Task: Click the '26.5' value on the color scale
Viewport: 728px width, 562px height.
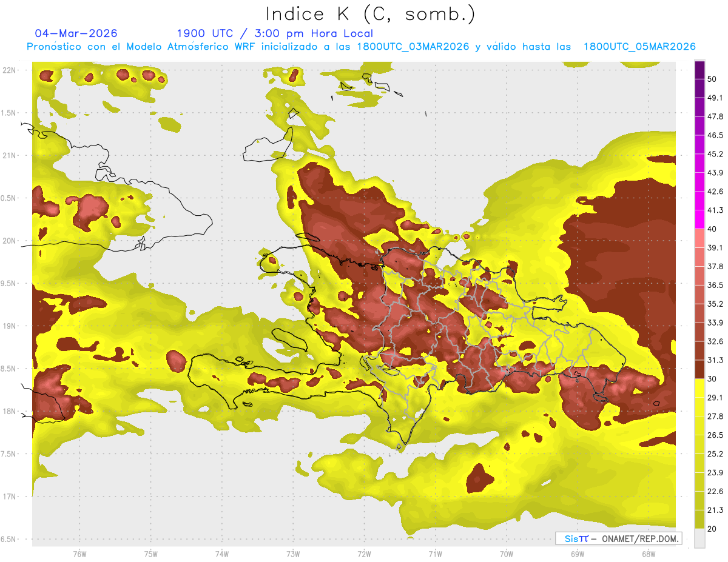Action: click(x=715, y=435)
